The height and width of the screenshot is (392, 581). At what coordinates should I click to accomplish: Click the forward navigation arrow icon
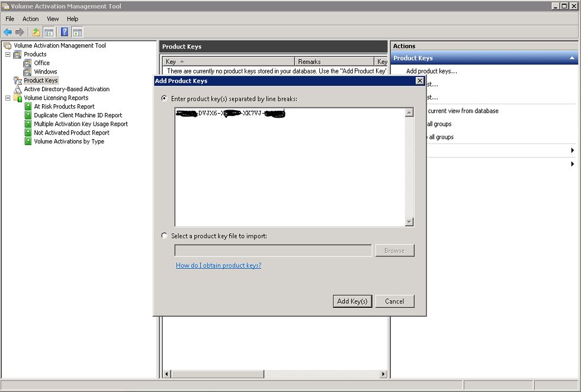[20, 31]
